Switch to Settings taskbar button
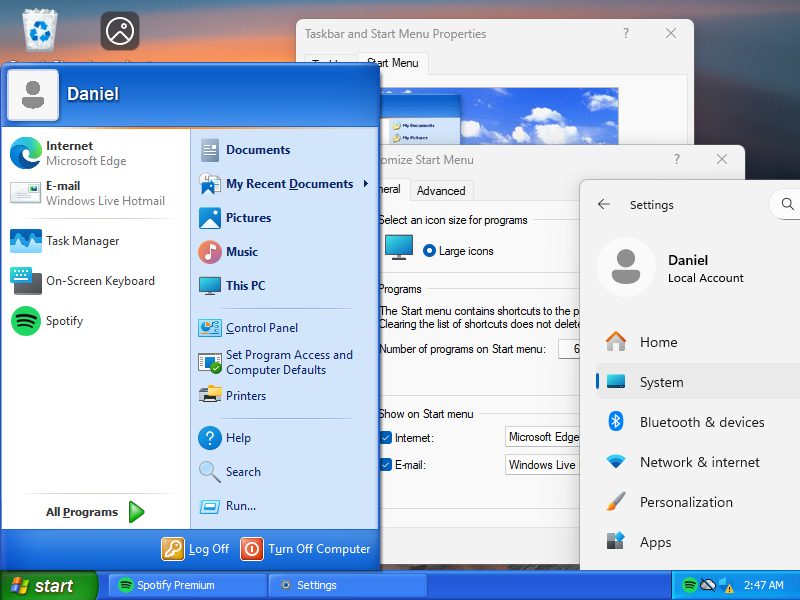 347,585
